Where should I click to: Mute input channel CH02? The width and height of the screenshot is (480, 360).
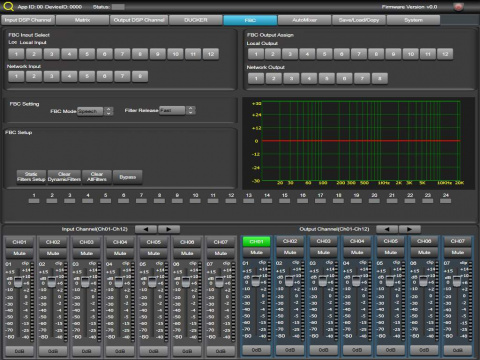coord(53,253)
